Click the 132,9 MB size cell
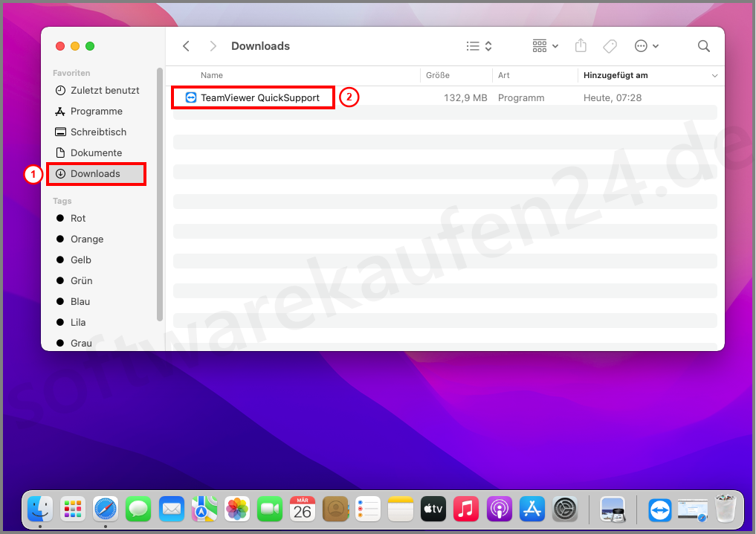The height and width of the screenshot is (534, 756). click(465, 98)
